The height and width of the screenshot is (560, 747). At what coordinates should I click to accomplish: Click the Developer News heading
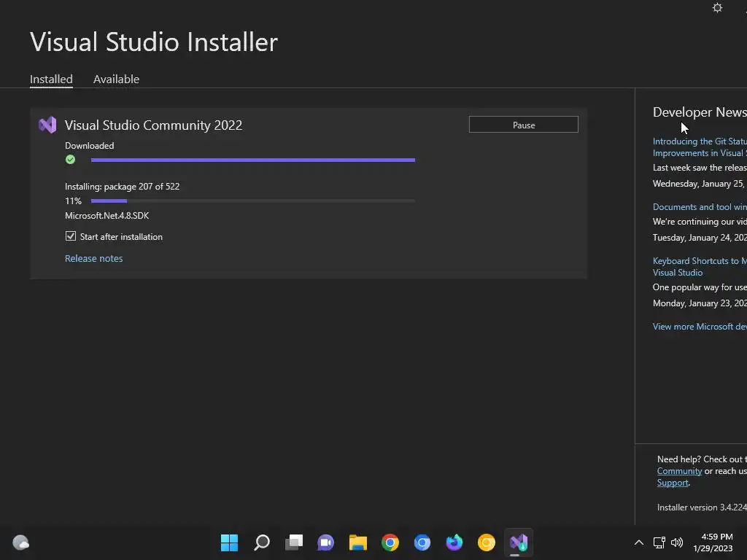(700, 112)
